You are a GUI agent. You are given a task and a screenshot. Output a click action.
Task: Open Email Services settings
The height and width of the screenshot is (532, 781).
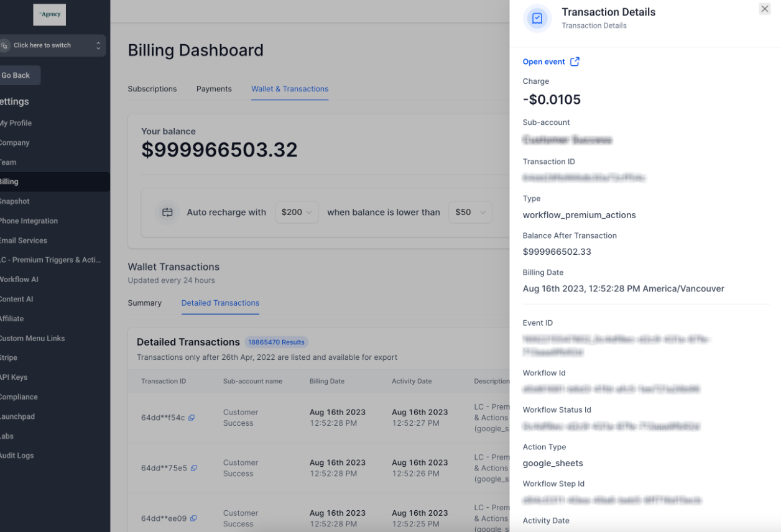tap(24, 241)
